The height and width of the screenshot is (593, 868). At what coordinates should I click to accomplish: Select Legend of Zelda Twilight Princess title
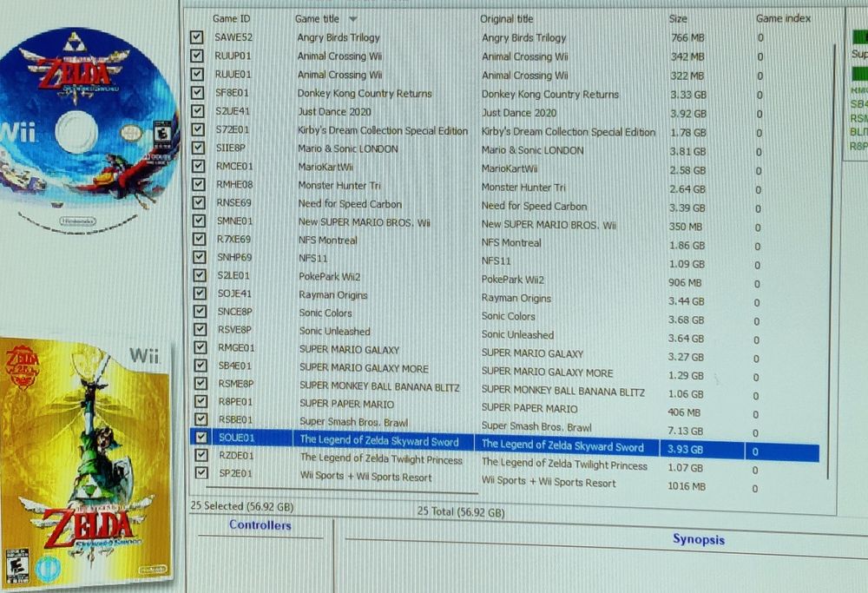pyautogui.click(x=381, y=458)
